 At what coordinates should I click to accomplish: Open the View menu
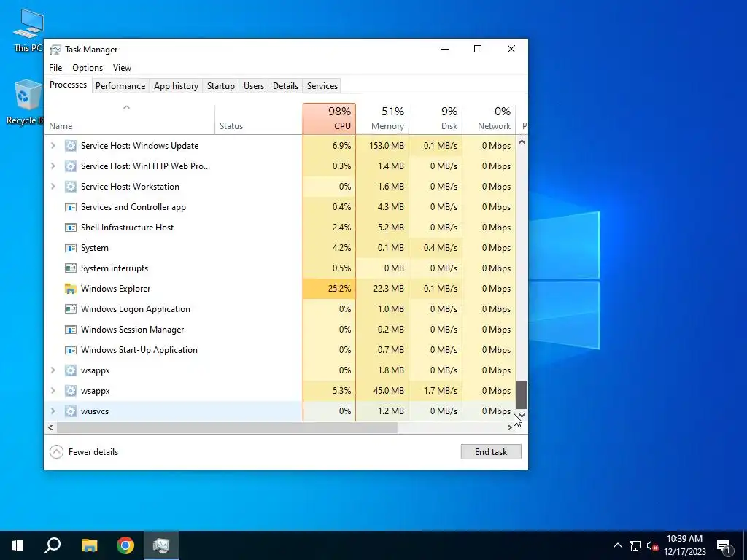[x=122, y=68]
